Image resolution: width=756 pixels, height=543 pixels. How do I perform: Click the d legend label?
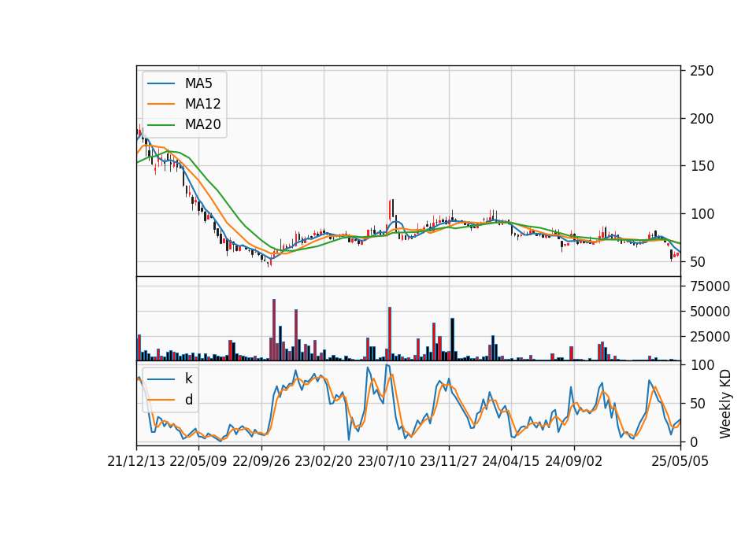click(x=189, y=400)
